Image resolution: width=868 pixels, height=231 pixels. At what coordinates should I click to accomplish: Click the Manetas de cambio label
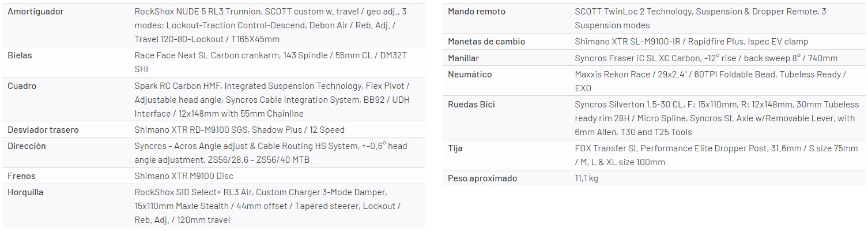(486, 42)
